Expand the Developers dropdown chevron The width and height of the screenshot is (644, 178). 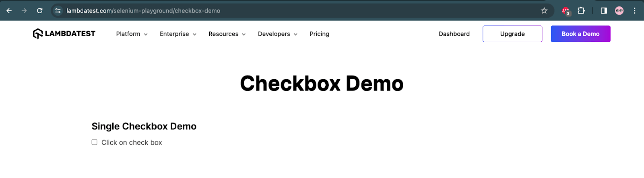pyautogui.click(x=295, y=35)
